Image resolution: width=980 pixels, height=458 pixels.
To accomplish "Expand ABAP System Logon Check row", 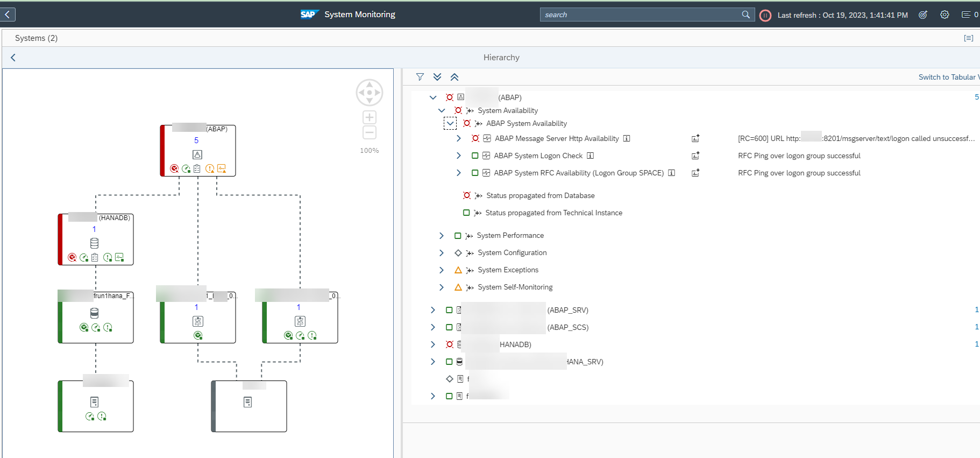I will click(459, 156).
